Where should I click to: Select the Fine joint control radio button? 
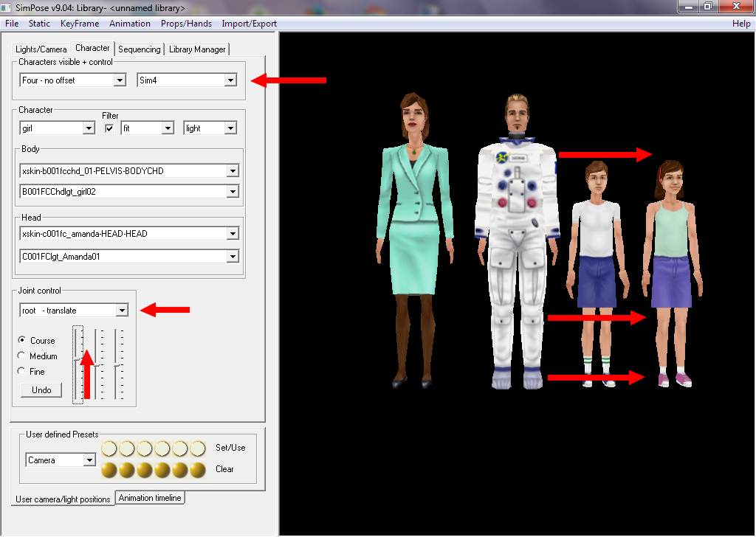(21, 371)
